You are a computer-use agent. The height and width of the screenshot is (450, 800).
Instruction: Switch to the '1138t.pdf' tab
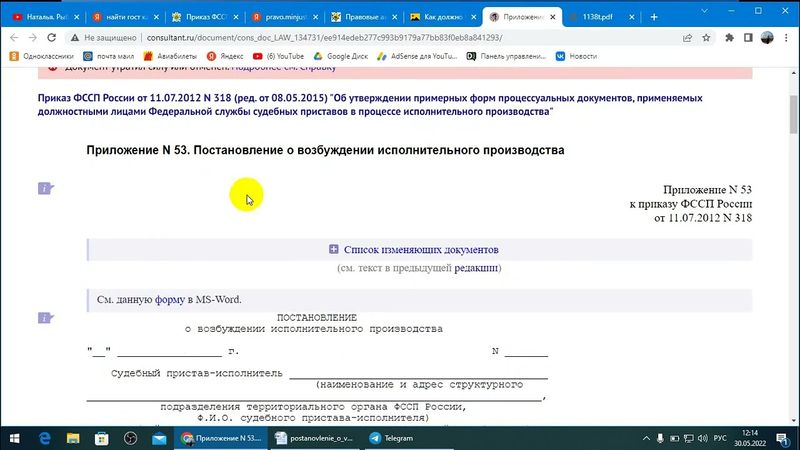(x=597, y=17)
